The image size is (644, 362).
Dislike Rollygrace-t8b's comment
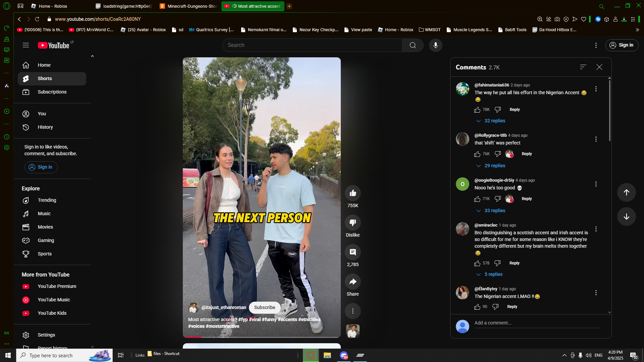(498, 154)
